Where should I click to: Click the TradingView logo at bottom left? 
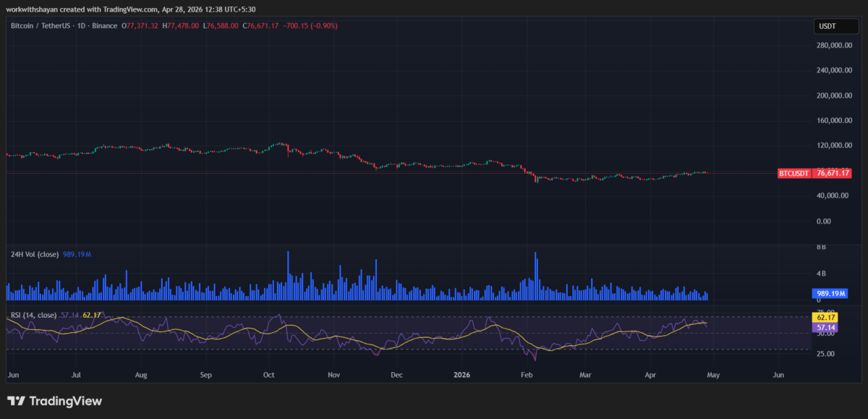[x=54, y=401]
